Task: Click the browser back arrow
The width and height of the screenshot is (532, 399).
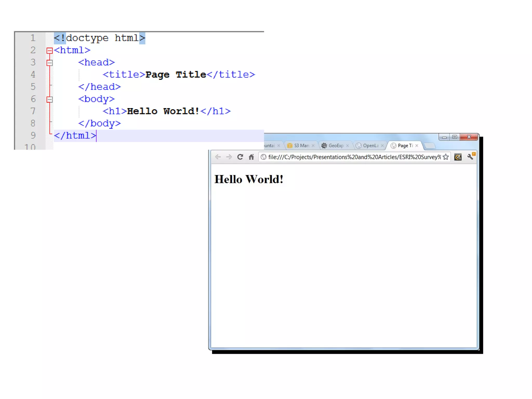Action: point(218,157)
